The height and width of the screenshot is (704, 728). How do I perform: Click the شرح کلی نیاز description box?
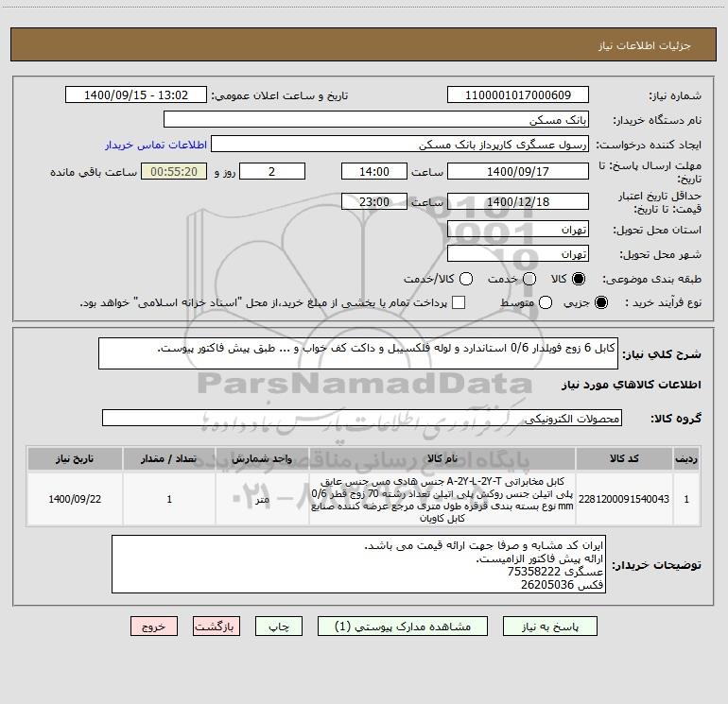[x=358, y=353]
